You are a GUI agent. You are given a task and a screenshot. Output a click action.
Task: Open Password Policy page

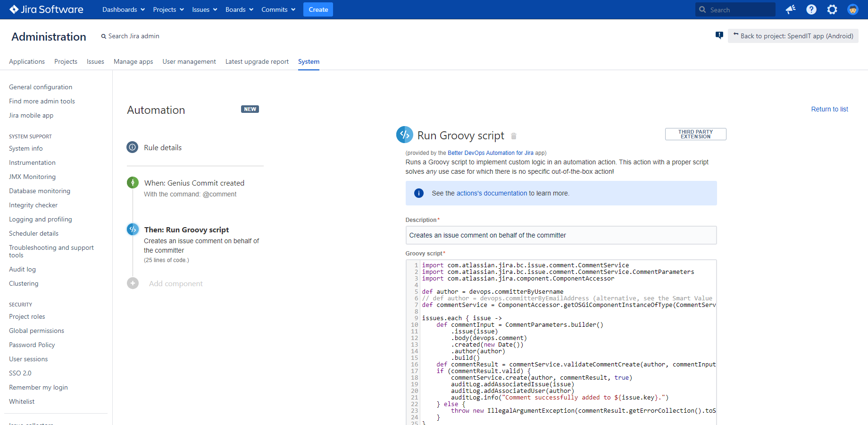32,345
